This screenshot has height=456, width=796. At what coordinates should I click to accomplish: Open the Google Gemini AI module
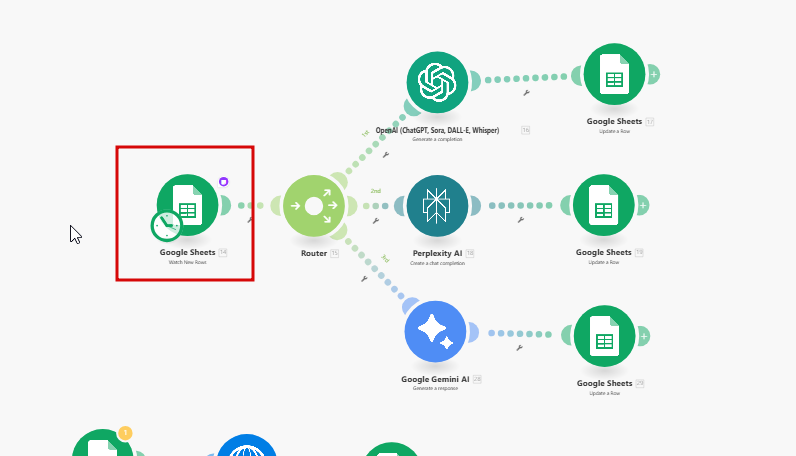[435, 332]
